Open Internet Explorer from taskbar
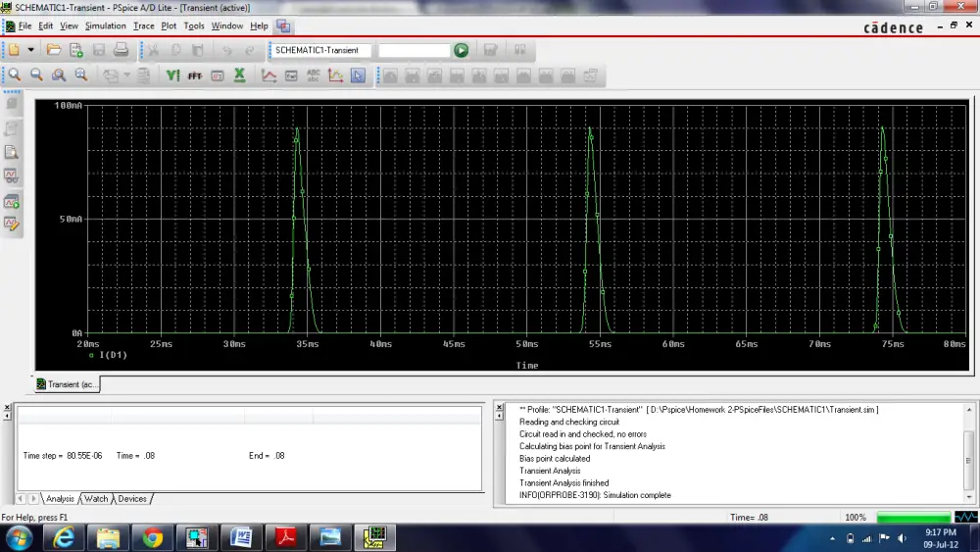Screen dimensions: 980x552 64,537
